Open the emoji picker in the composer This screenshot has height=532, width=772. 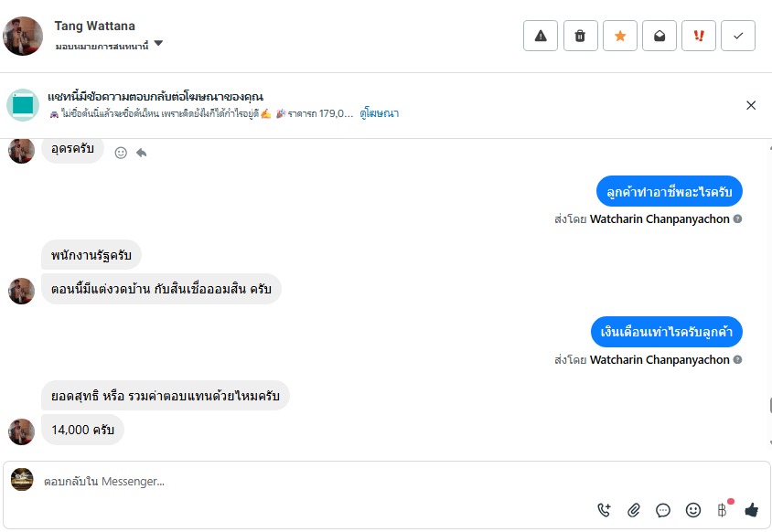(693, 510)
